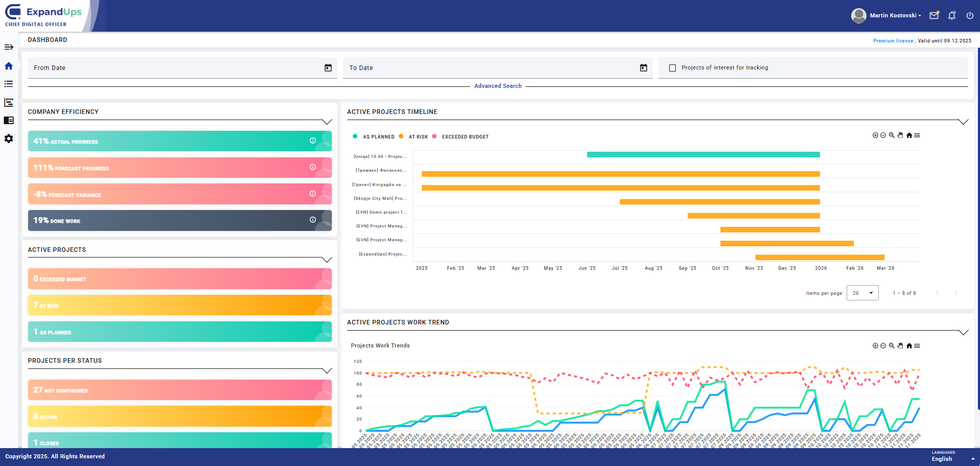Open the list view sidebar icon

[x=9, y=84]
